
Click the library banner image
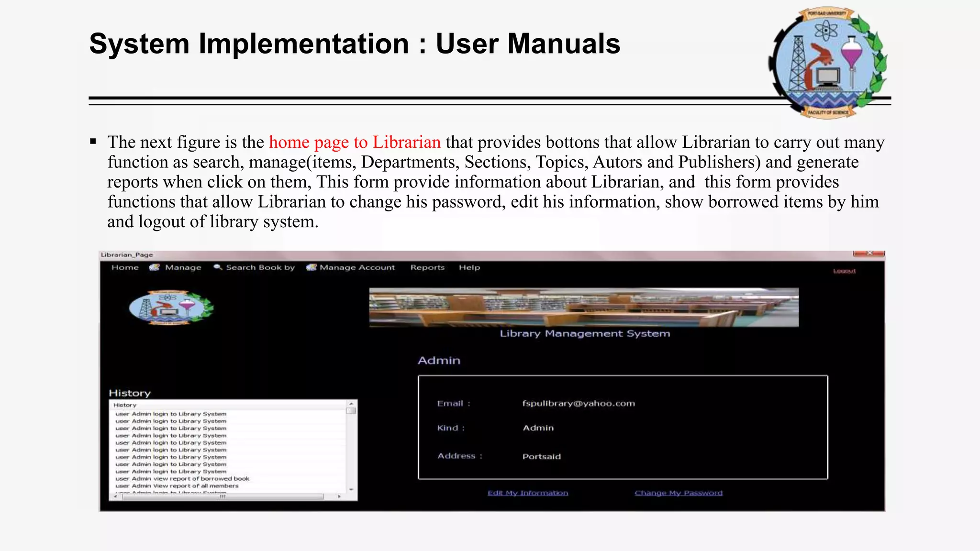click(x=584, y=308)
